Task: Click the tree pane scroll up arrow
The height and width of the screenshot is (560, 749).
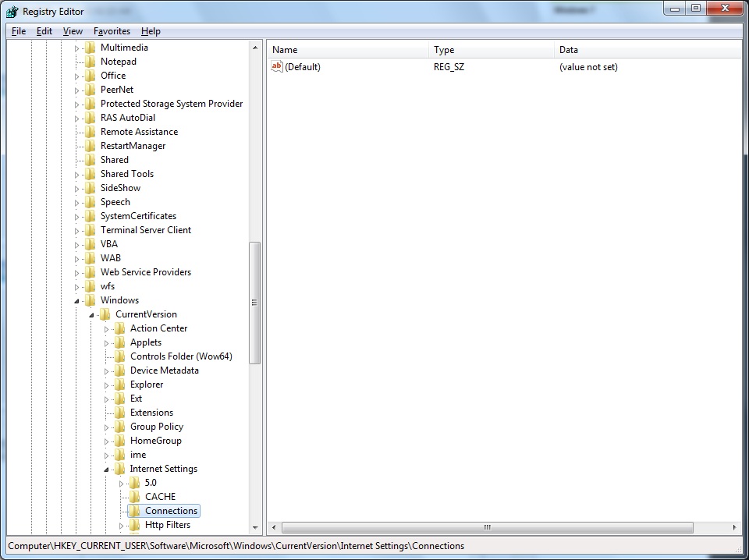Action: [x=255, y=48]
